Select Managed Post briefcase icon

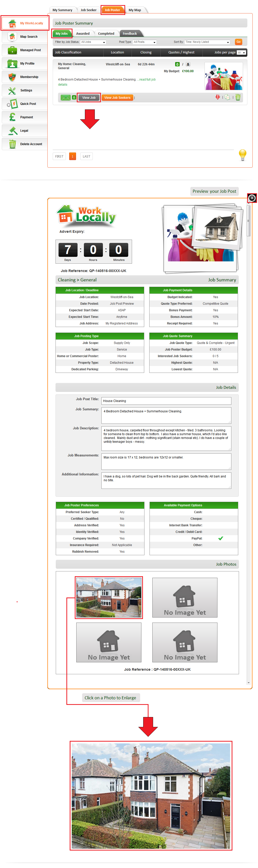click(12, 50)
